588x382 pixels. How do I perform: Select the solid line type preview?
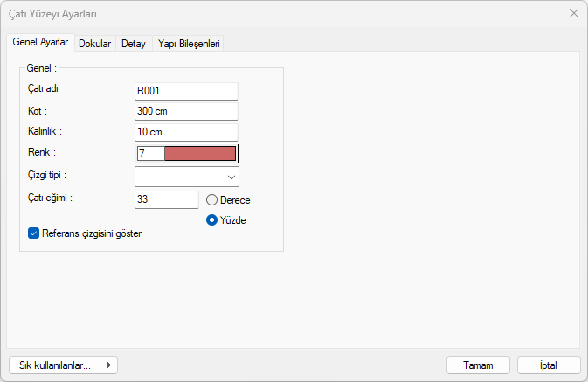(177, 177)
